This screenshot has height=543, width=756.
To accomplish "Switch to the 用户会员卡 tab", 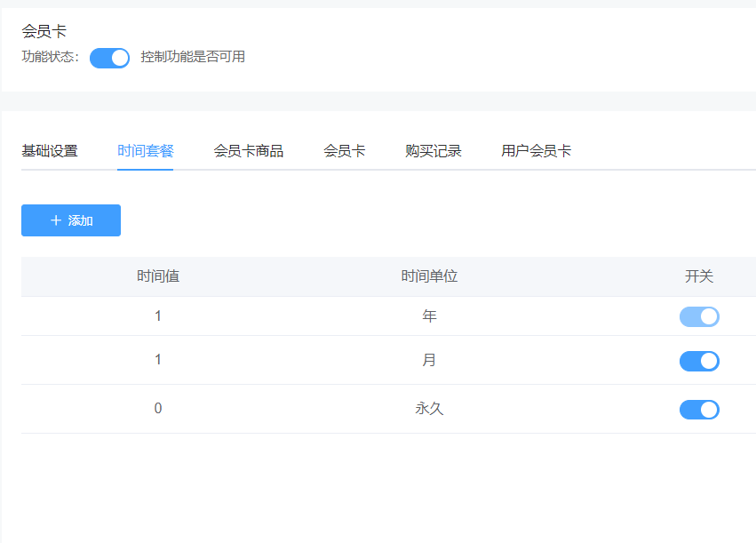I will (x=537, y=151).
